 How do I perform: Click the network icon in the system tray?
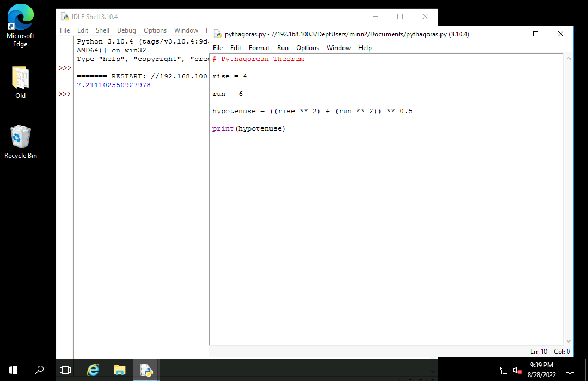pos(505,370)
